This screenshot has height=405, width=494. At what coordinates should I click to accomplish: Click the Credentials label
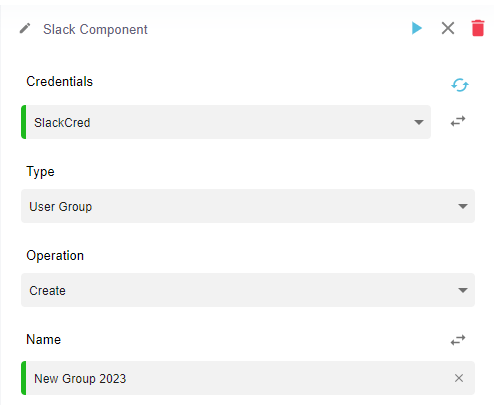point(60,81)
